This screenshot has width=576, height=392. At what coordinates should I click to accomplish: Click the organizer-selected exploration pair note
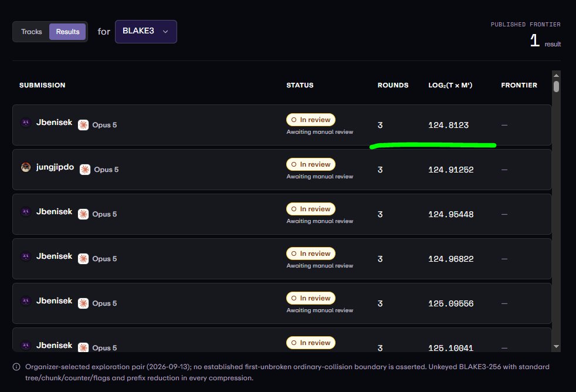coord(287,372)
